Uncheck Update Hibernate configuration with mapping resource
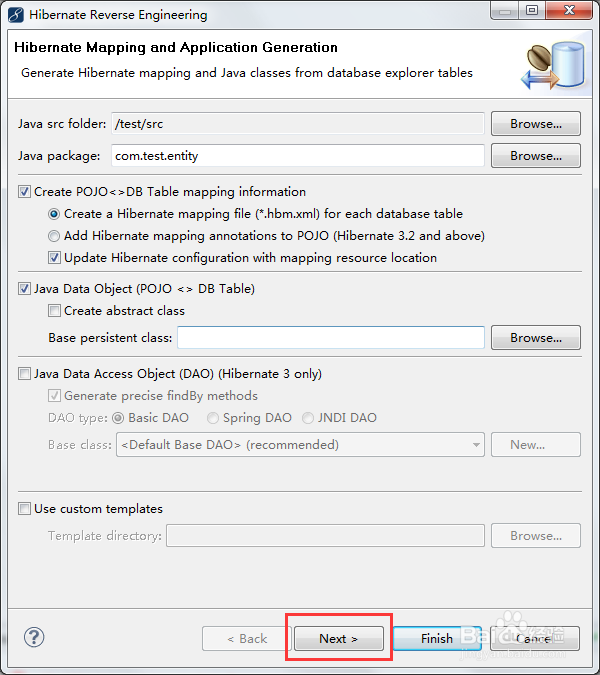The width and height of the screenshot is (600, 675). coord(55,258)
